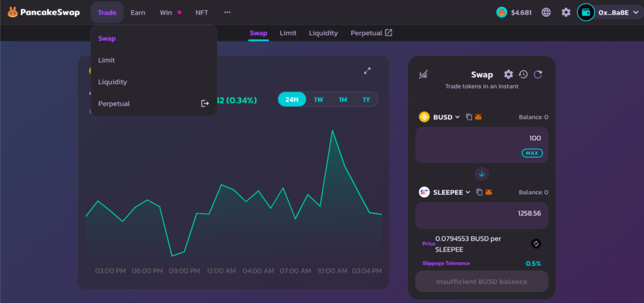Click the SLEEPEE Balance: 0 text
This screenshot has width=644, height=303.
(533, 192)
